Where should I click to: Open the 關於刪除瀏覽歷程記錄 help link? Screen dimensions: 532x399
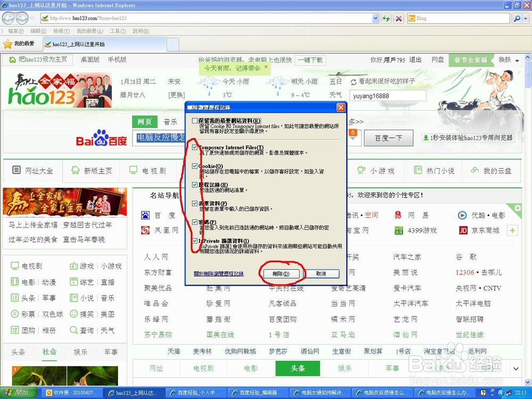(x=219, y=273)
